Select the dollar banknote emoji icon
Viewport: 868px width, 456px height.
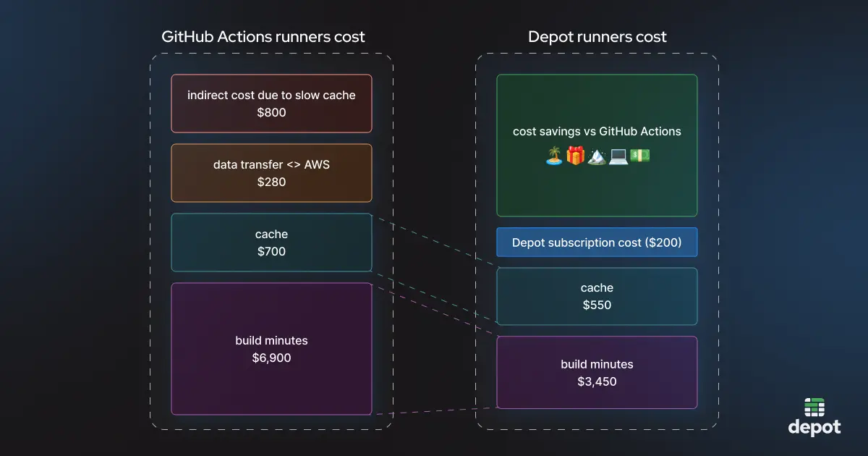[639, 155]
